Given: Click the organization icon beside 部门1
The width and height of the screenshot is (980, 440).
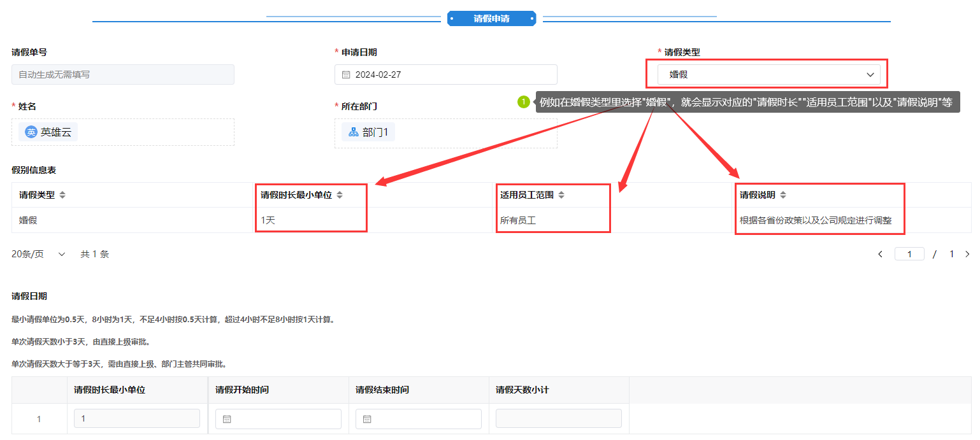Looking at the screenshot, I should pyautogui.click(x=354, y=132).
